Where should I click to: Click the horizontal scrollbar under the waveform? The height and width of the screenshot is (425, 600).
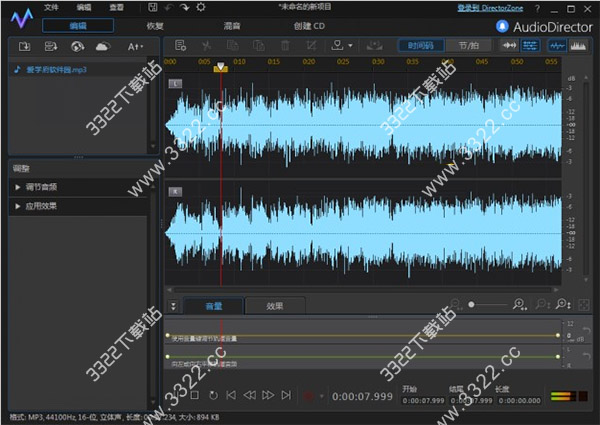[362, 290]
